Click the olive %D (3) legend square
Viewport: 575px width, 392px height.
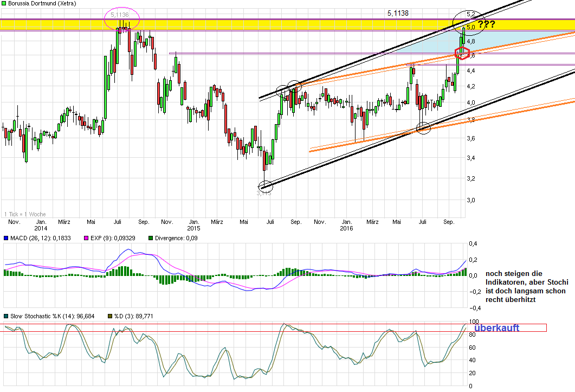click(x=110, y=316)
